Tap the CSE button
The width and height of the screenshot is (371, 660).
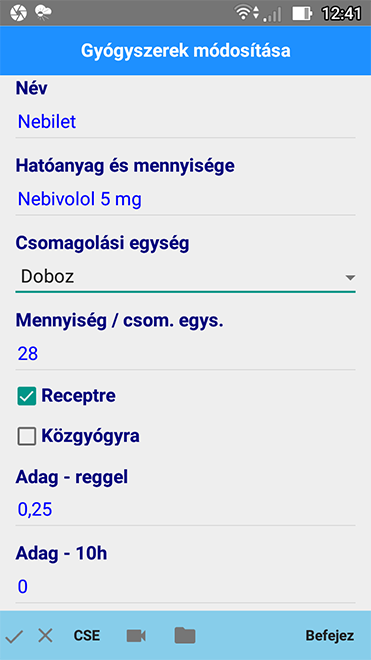87,636
